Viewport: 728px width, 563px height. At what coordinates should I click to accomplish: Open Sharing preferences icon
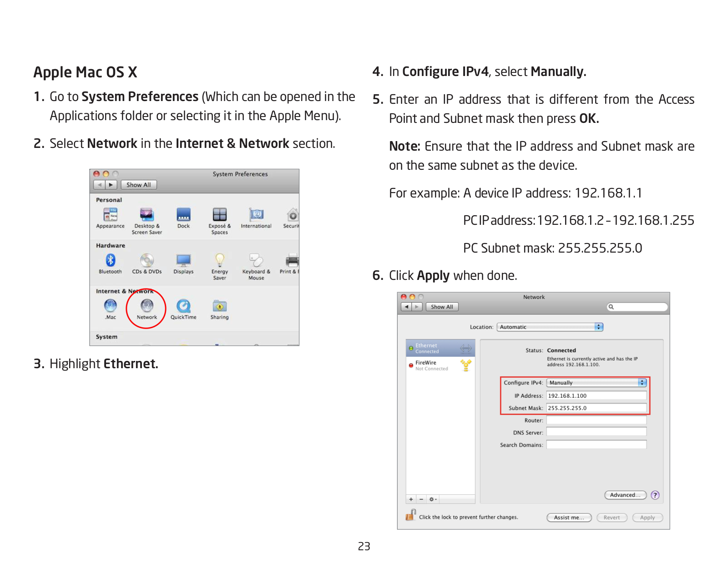[219, 309]
